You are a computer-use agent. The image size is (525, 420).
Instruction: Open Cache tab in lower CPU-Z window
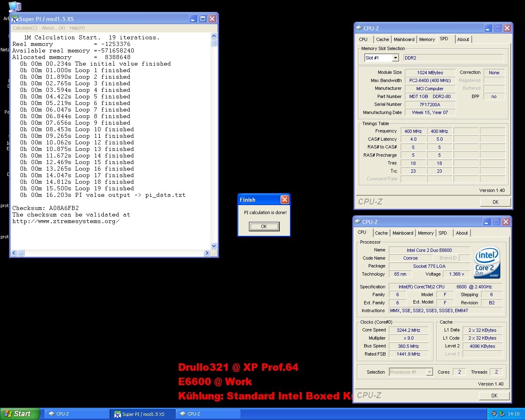tap(381, 233)
